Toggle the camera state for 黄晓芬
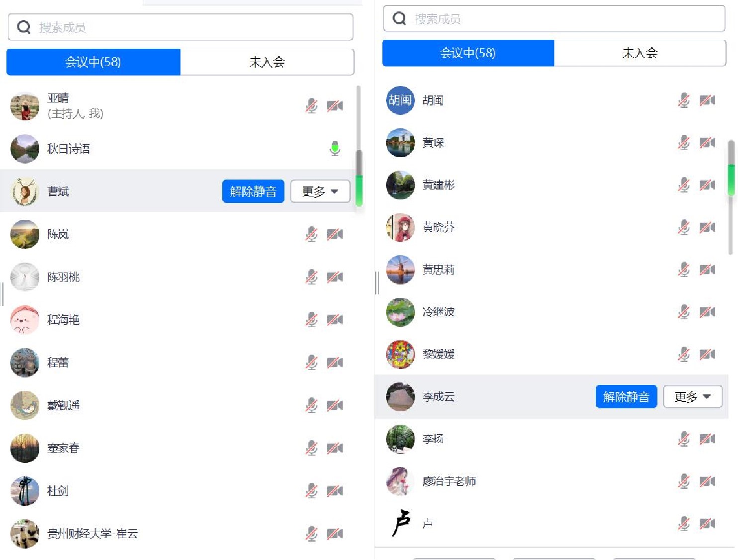This screenshot has height=560, width=738. point(707,227)
